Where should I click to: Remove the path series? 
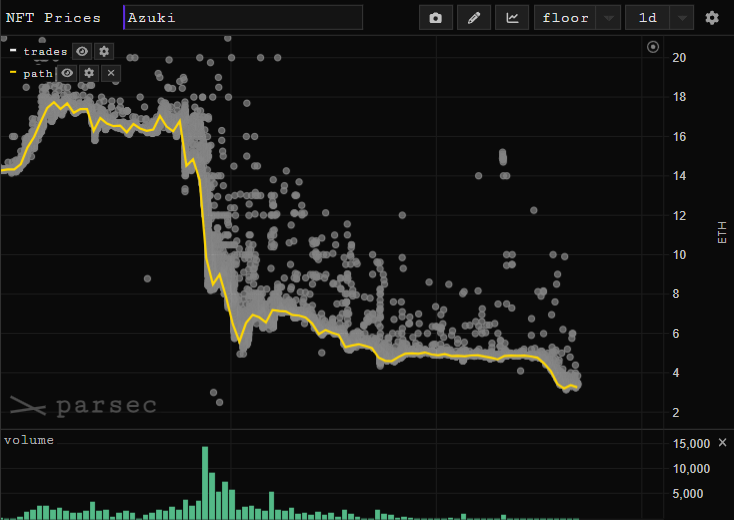pos(111,73)
